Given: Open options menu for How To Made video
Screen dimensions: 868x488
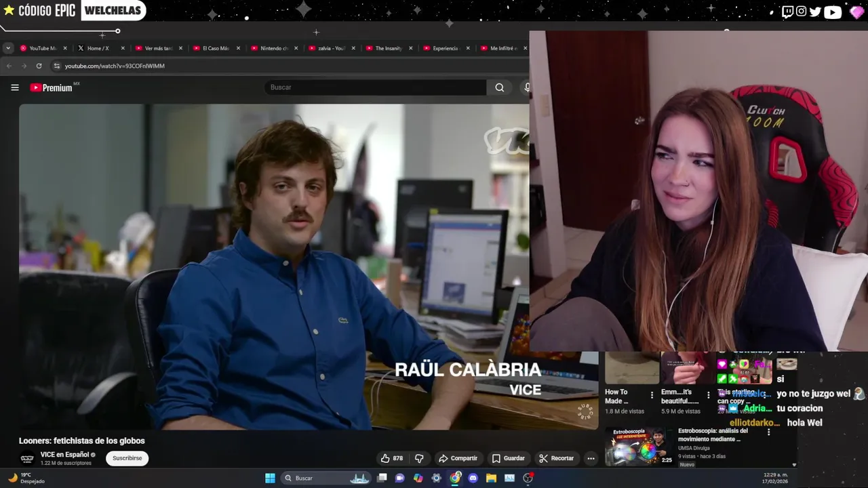Looking at the screenshot, I should 652,394.
